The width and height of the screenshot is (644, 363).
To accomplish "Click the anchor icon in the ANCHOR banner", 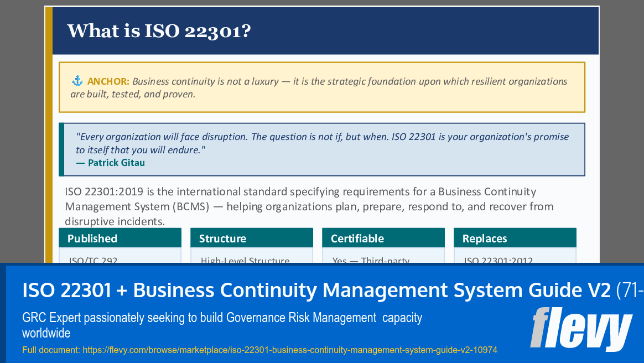I will click(x=77, y=80).
